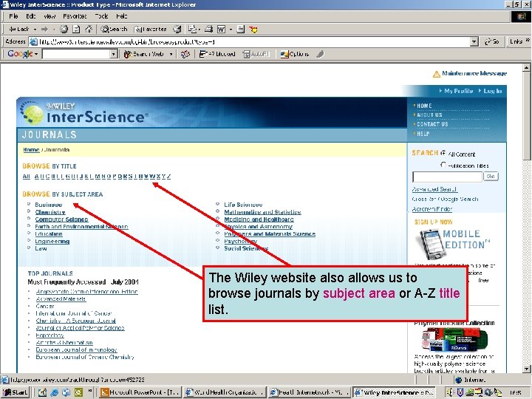This screenshot has width=532, height=399.
Task: Switch to Microsoft PowerPoint taskbar button
Action: coord(140,392)
